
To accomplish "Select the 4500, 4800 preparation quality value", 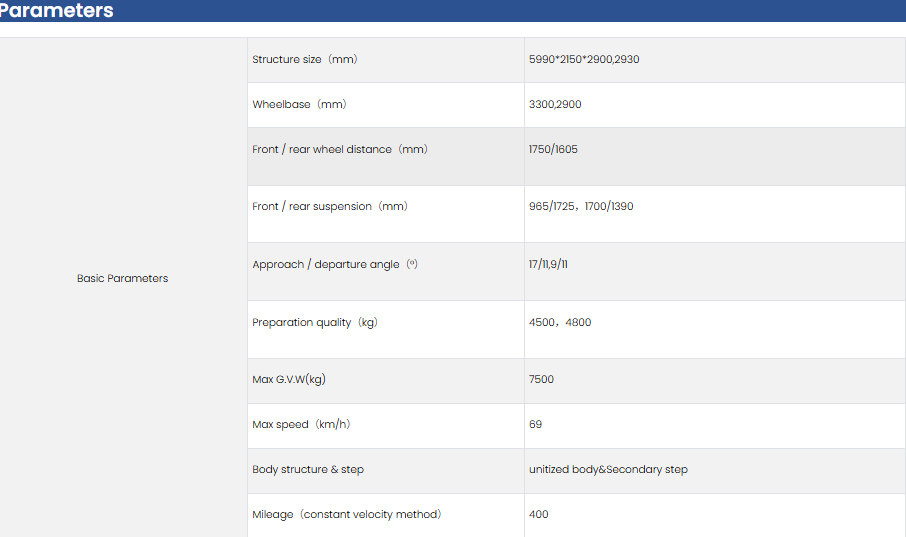I will coord(560,322).
